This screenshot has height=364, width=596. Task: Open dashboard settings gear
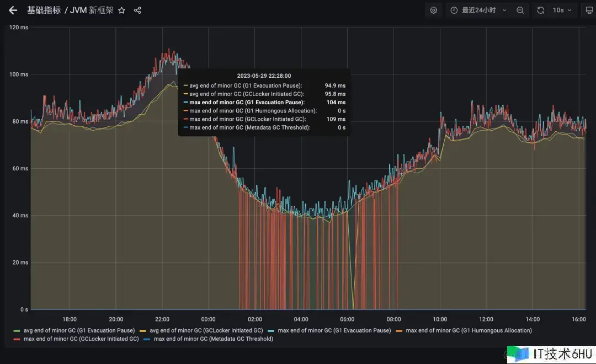pyautogui.click(x=434, y=10)
